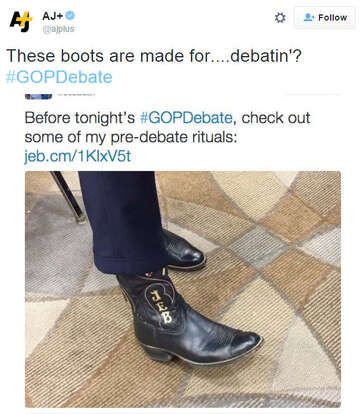Viewport: 360px width, 414px height.
Task: Click the blue verified badge next to AJ+
Action: pos(70,15)
